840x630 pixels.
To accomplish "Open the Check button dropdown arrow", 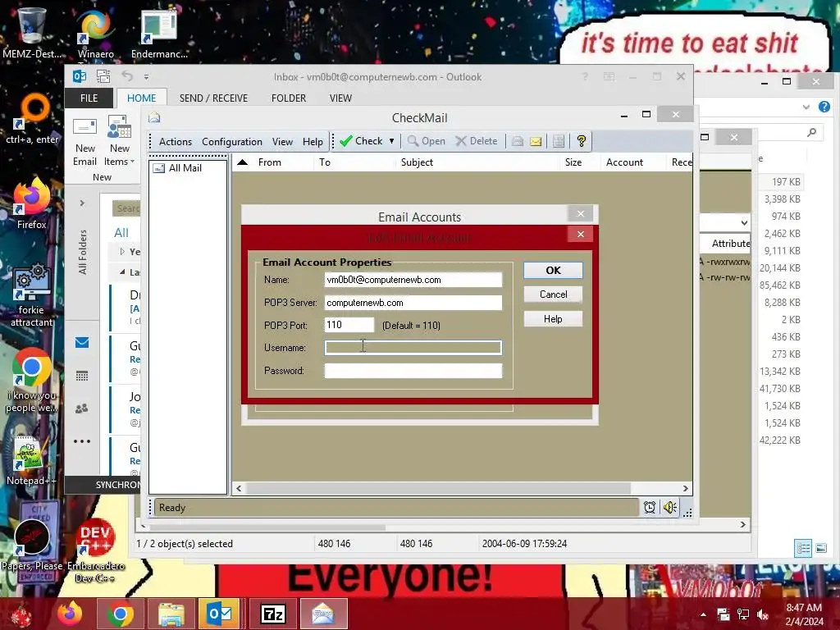I will coord(391,141).
